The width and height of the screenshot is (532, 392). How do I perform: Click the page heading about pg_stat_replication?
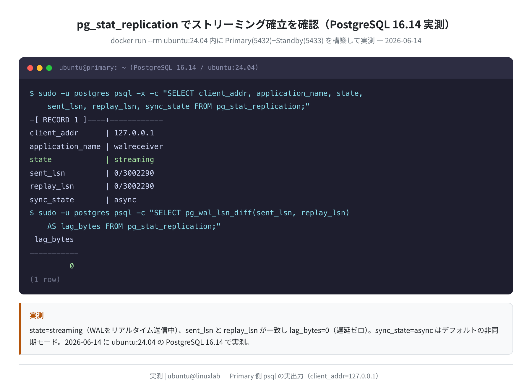[x=263, y=25]
